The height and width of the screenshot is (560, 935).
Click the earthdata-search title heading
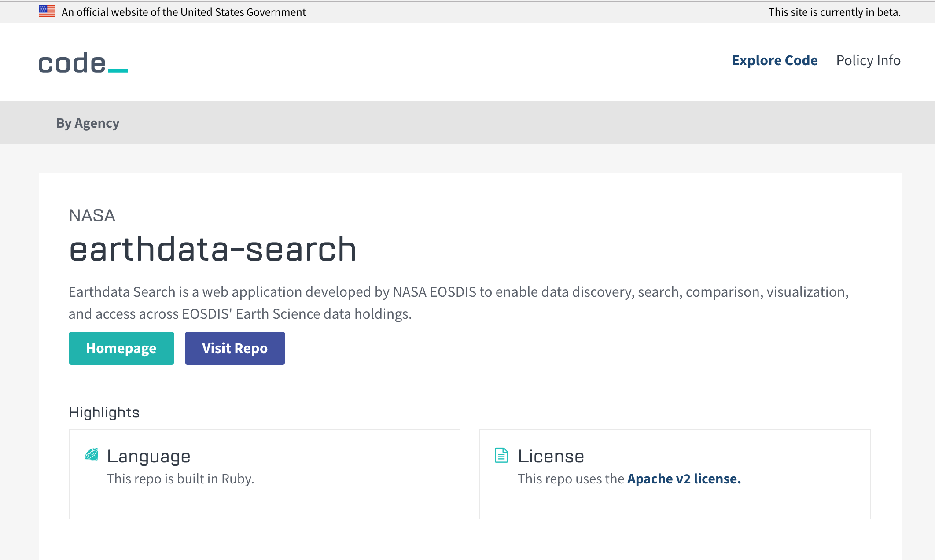coord(213,249)
